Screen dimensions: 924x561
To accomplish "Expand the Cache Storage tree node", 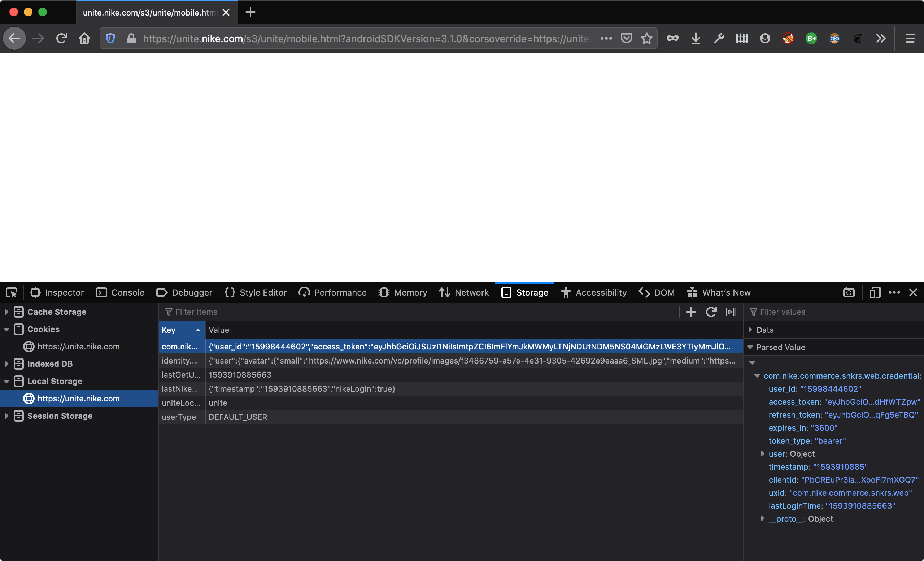I will click(x=6, y=312).
